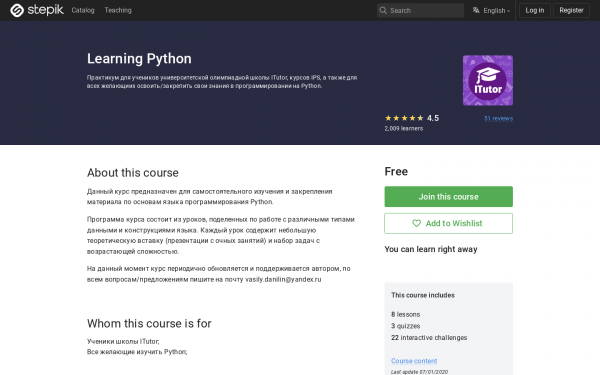
Task: Click the Stepik logo
Action: pos(37,10)
